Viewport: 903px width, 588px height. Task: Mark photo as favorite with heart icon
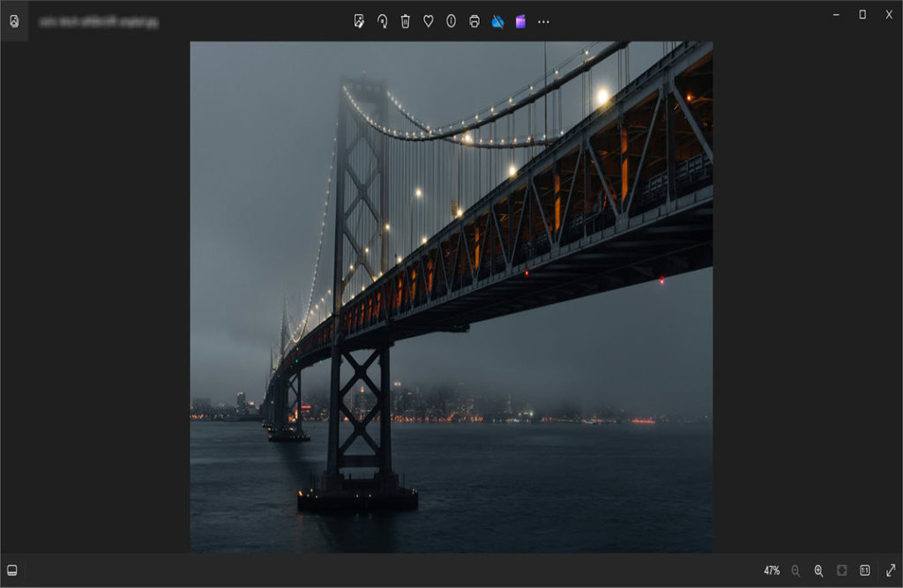(x=428, y=21)
